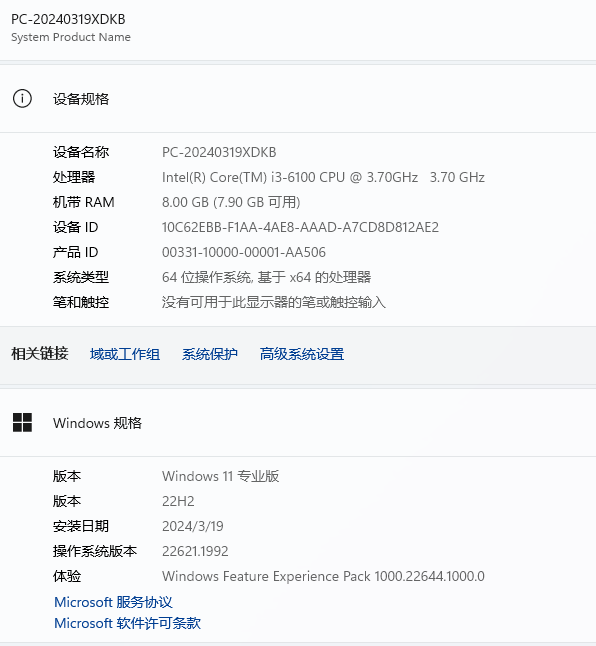Open 高级系统设置 link
This screenshot has height=646, width=596.
tap(302, 354)
